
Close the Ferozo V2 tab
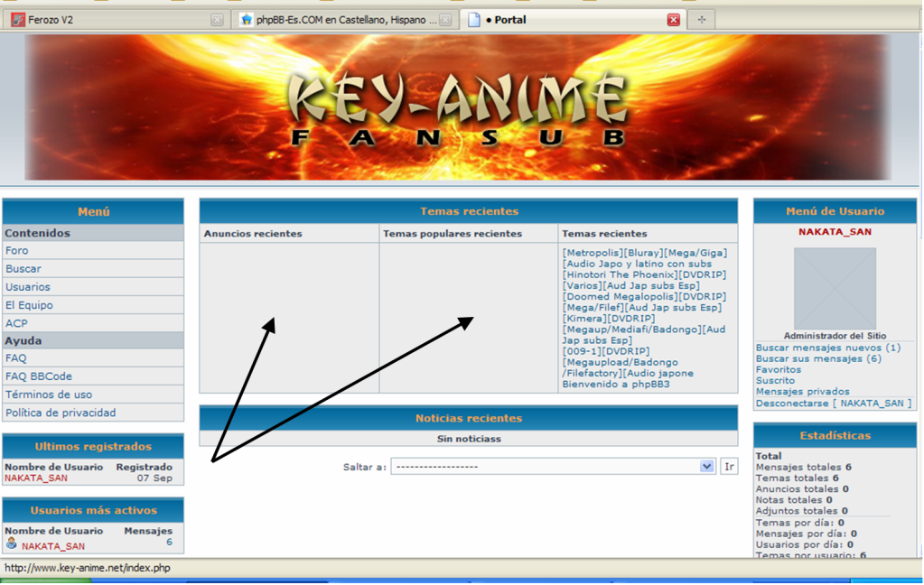tap(217, 20)
